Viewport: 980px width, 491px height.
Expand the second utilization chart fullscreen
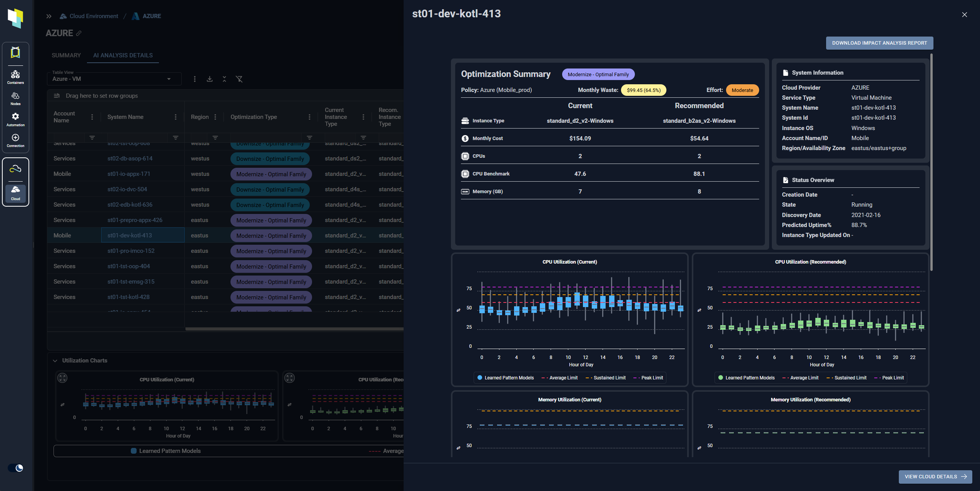289,378
